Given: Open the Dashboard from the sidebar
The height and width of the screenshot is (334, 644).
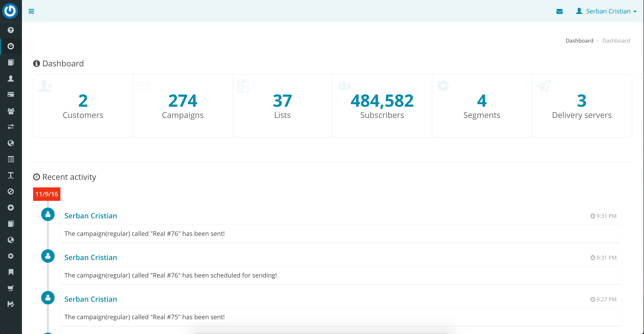Looking at the screenshot, I should pyautogui.click(x=11, y=46).
